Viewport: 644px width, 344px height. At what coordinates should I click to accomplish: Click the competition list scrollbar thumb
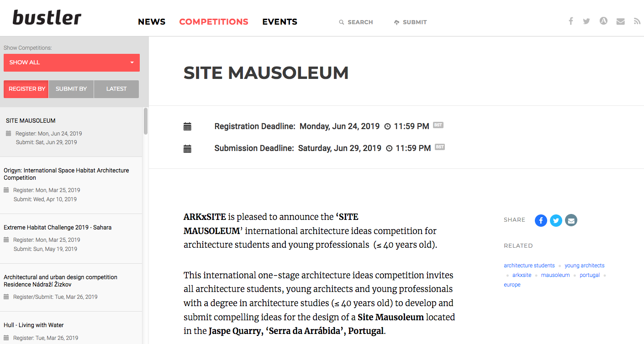(x=146, y=121)
